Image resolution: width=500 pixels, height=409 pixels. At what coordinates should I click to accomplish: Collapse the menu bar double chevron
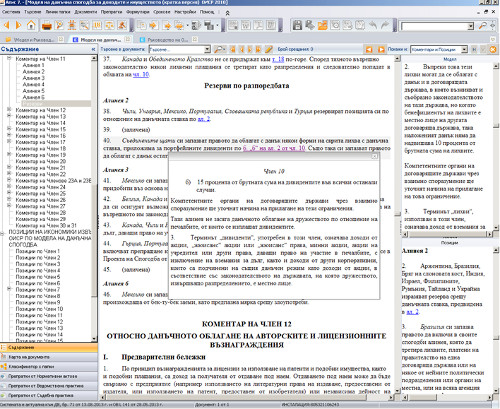pyautogui.click(x=227, y=13)
